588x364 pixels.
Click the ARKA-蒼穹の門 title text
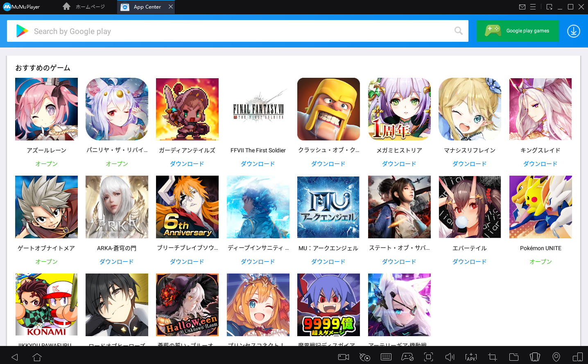tap(117, 248)
